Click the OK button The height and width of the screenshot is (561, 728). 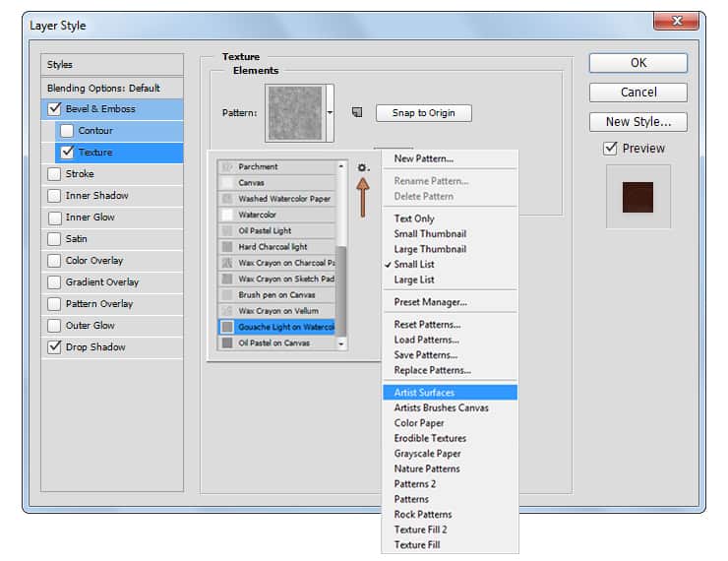click(637, 63)
